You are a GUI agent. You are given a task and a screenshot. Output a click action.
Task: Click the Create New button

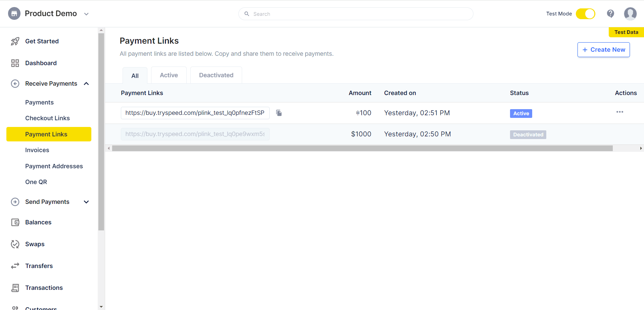(603, 49)
